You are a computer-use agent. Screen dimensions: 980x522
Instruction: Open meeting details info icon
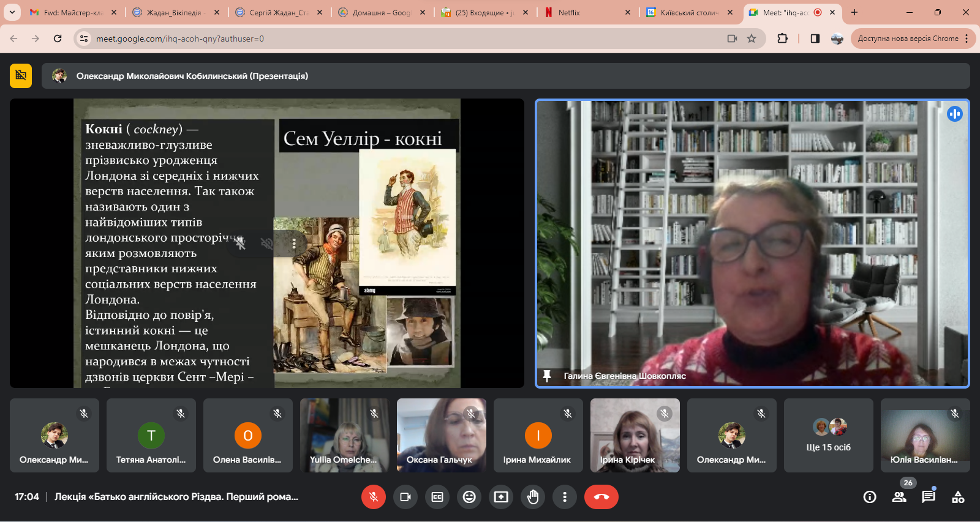tap(870, 497)
